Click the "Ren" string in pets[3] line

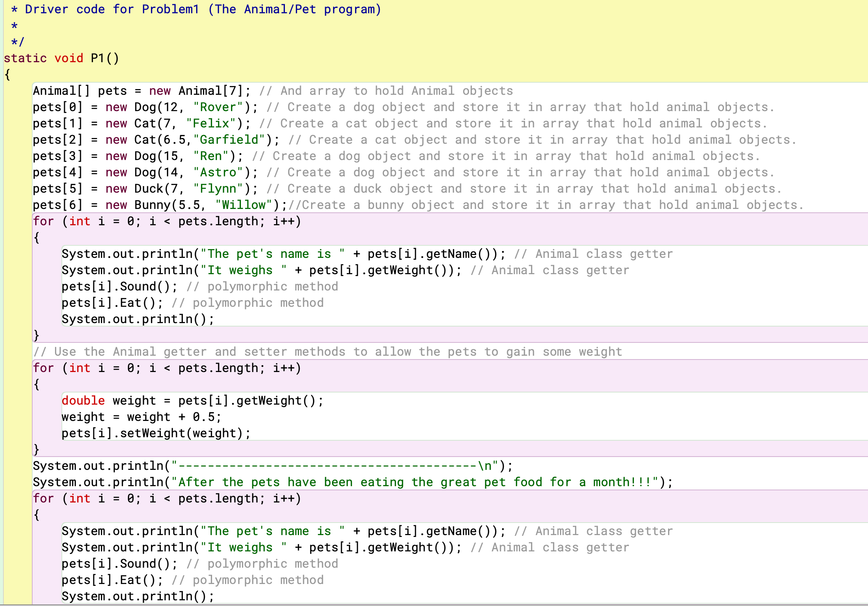click(x=211, y=156)
